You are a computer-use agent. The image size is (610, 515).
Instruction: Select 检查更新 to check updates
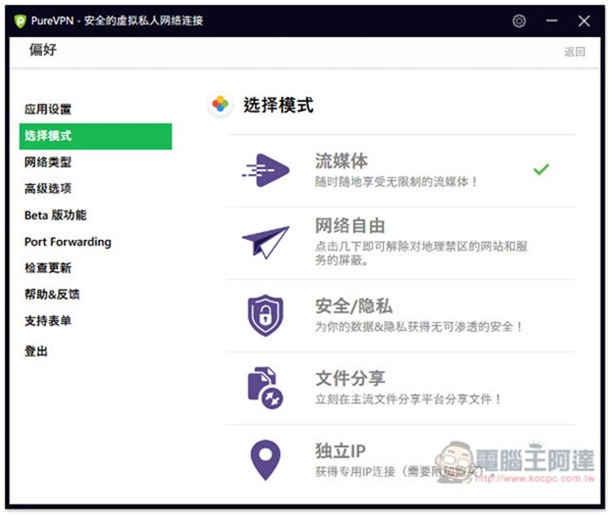[x=48, y=268]
